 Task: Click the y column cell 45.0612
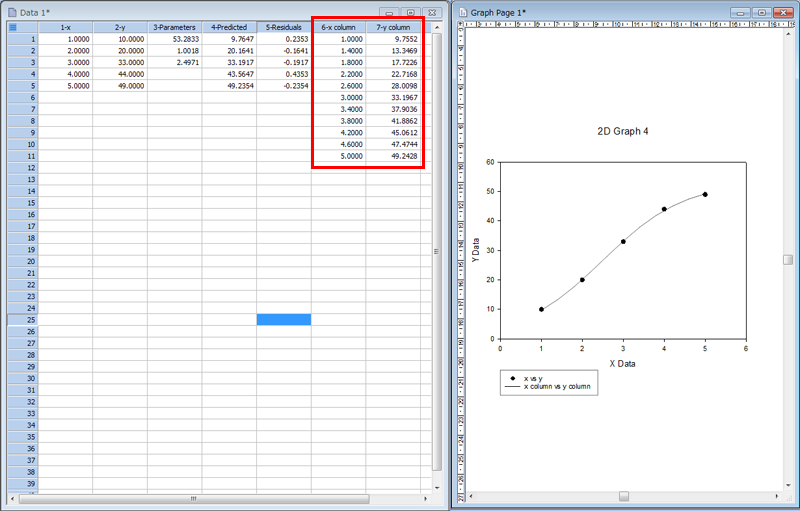click(x=393, y=133)
